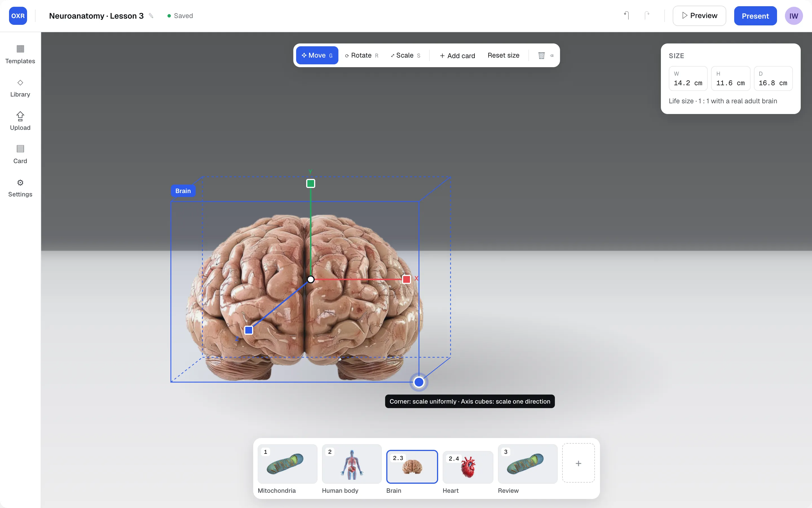Click the depth D size field
The width and height of the screenshot is (812, 508).
click(773, 78)
